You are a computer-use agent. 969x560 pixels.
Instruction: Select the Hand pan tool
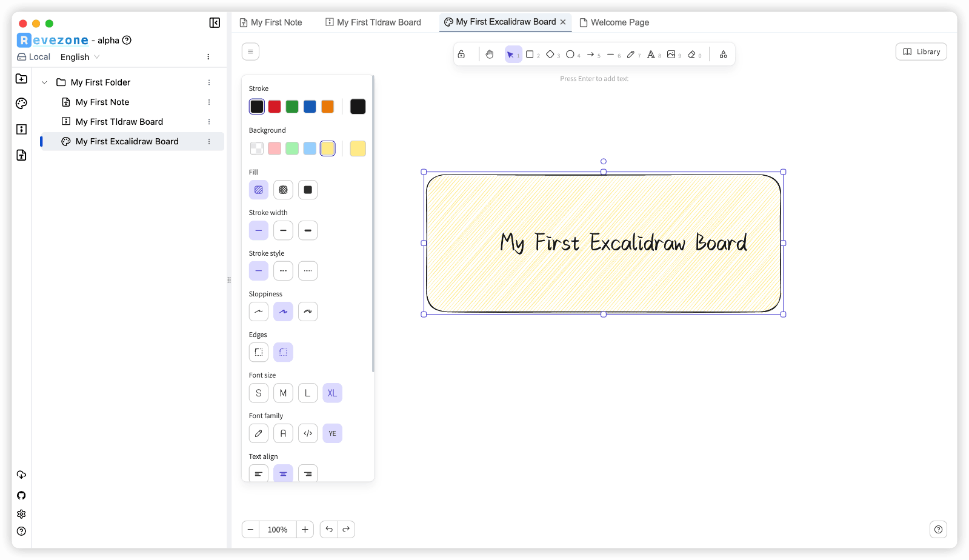coord(490,55)
